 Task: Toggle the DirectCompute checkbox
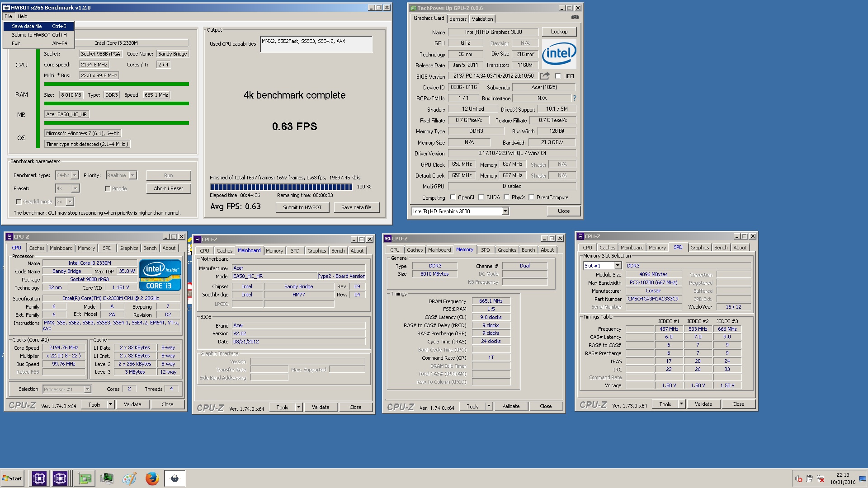pyautogui.click(x=532, y=197)
